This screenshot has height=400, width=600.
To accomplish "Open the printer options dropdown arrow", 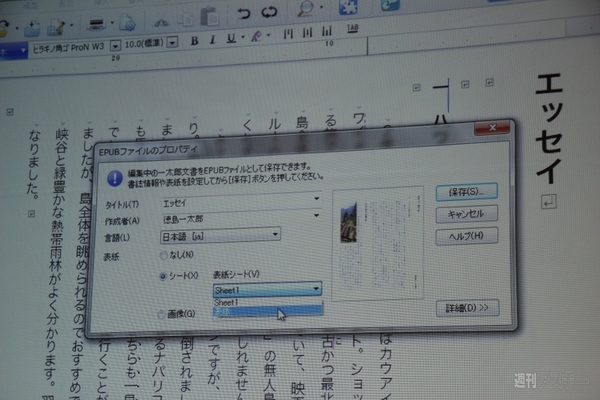I will tap(112, 23).
